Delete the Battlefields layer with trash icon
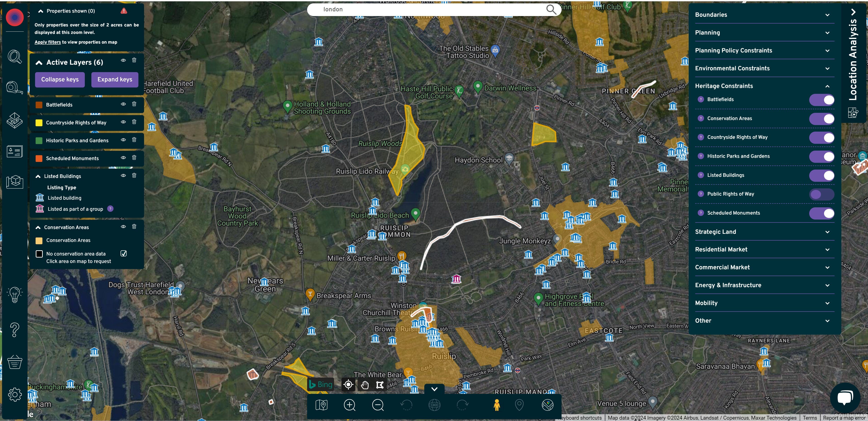The image size is (868, 421). coord(134,104)
